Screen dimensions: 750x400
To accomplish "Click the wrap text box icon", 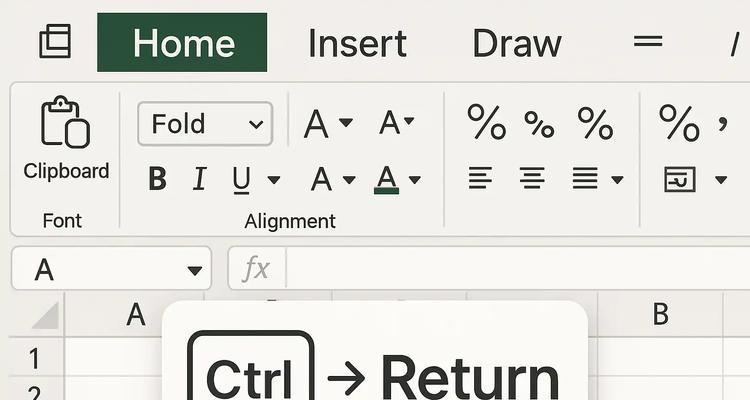I will coord(680,179).
